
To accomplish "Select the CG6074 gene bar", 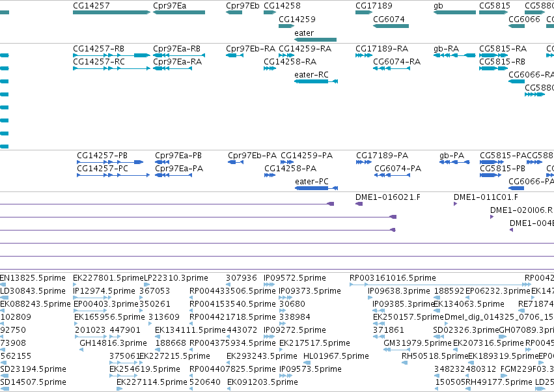I will pos(391,26).
